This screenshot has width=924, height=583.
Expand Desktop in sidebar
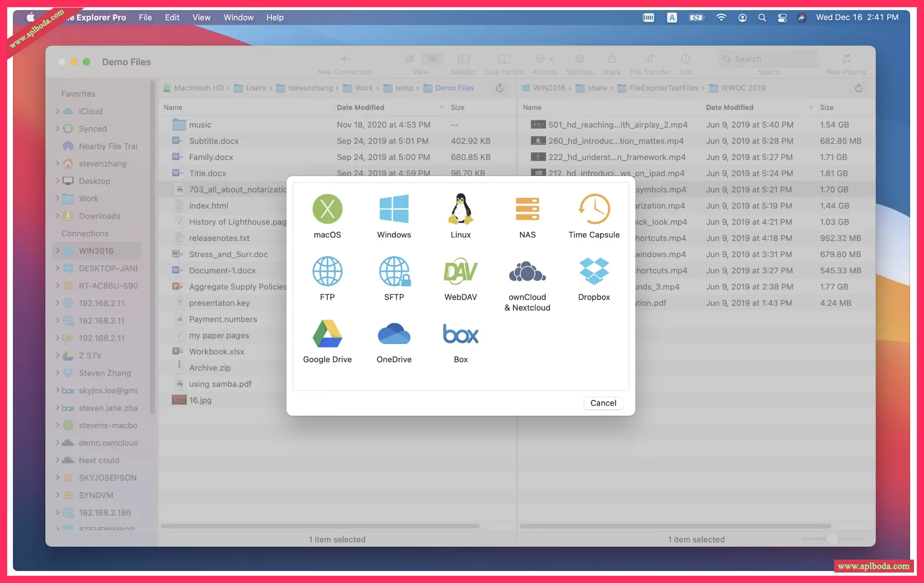click(x=58, y=181)
